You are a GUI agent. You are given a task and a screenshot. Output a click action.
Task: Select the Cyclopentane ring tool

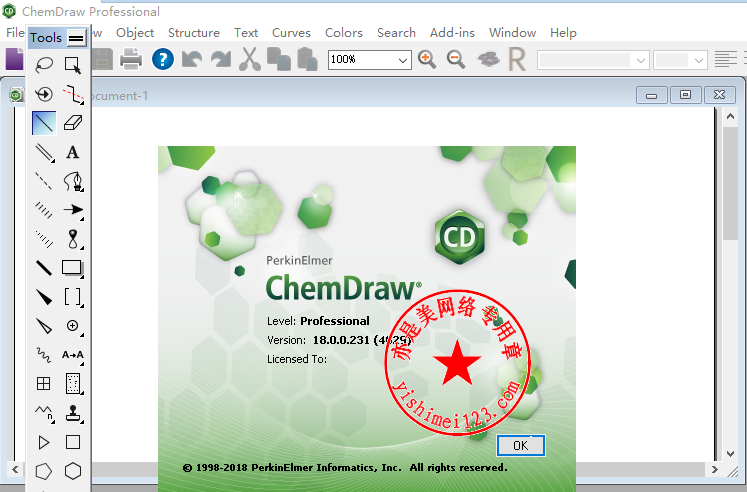[44, 471]
